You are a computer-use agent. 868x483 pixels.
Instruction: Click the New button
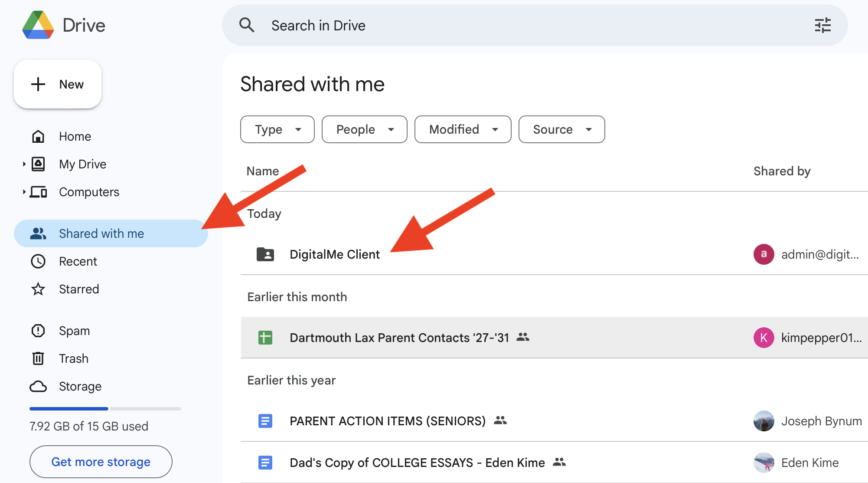[x=58, y=84]
